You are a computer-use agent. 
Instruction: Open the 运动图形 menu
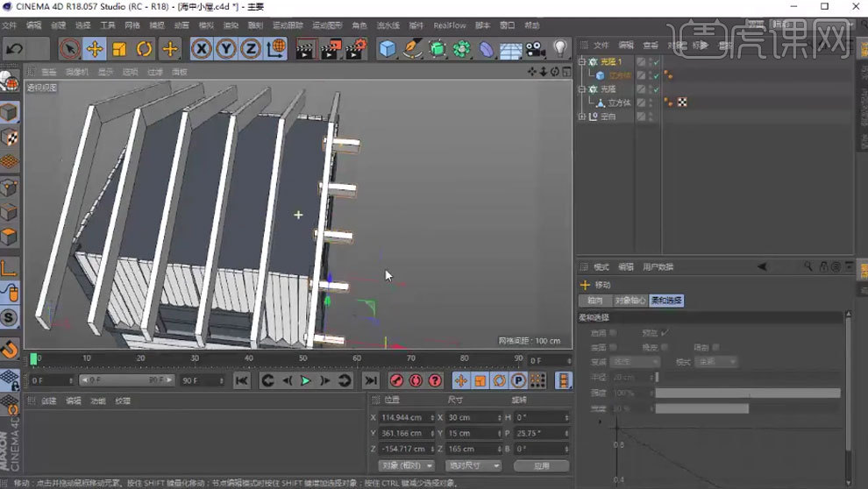[x=325, y=25]
